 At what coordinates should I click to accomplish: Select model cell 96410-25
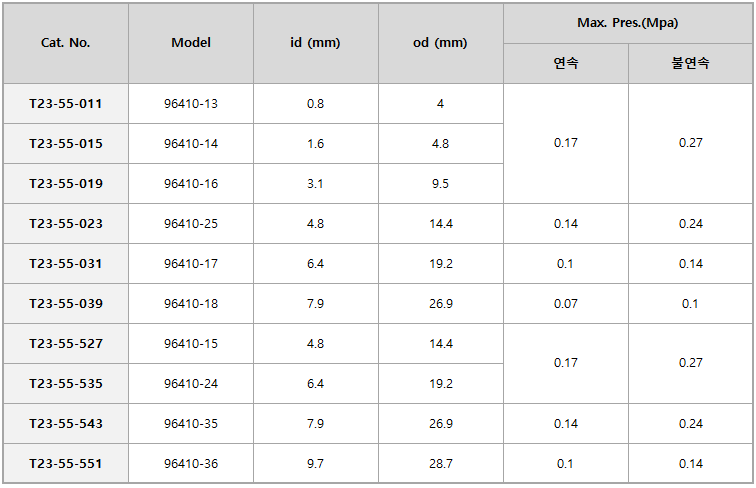point(191,224)
